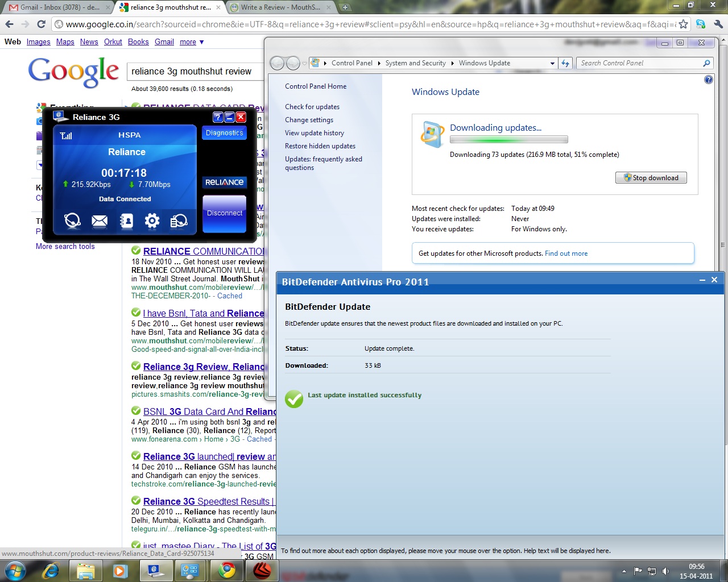The width and height of the screenshot is (728, 582).
Task: Open Google Maps in the top bar
Action: [65, 42]
